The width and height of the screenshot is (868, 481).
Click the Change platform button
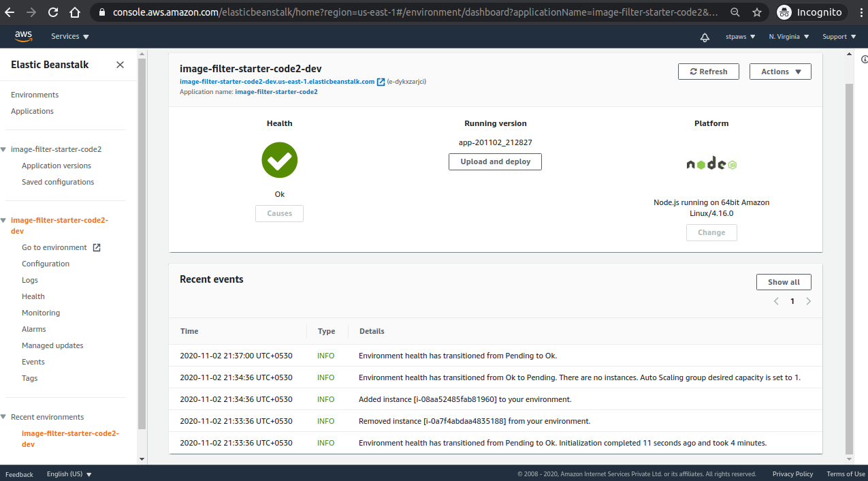(x=711, y=232)
